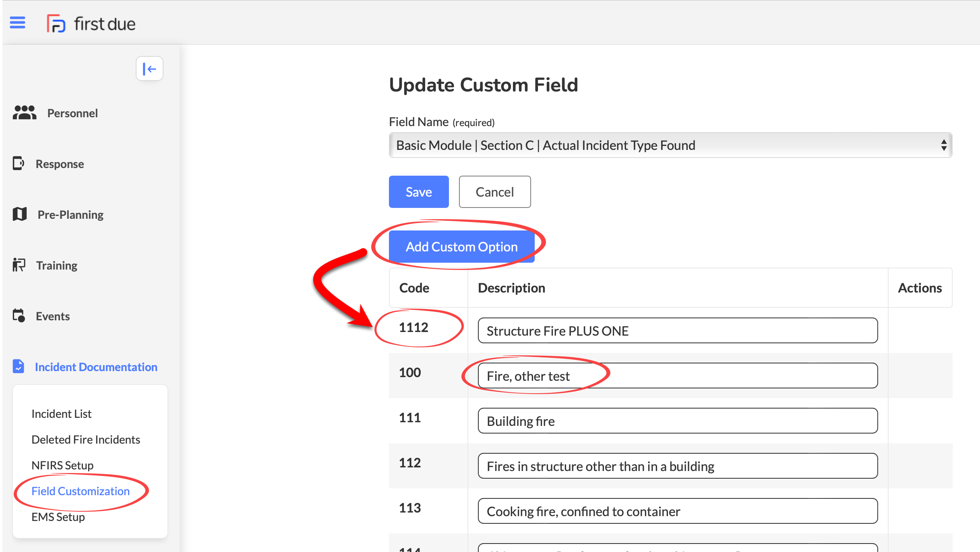This screenshot has width=980, height=552.
Task: Open the Personnel section
Action: (x=72, y=113)
